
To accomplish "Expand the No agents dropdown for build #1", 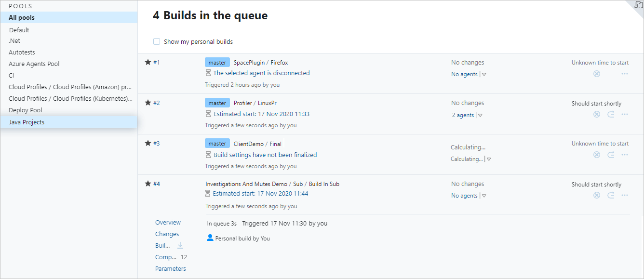I will point(484,74).
